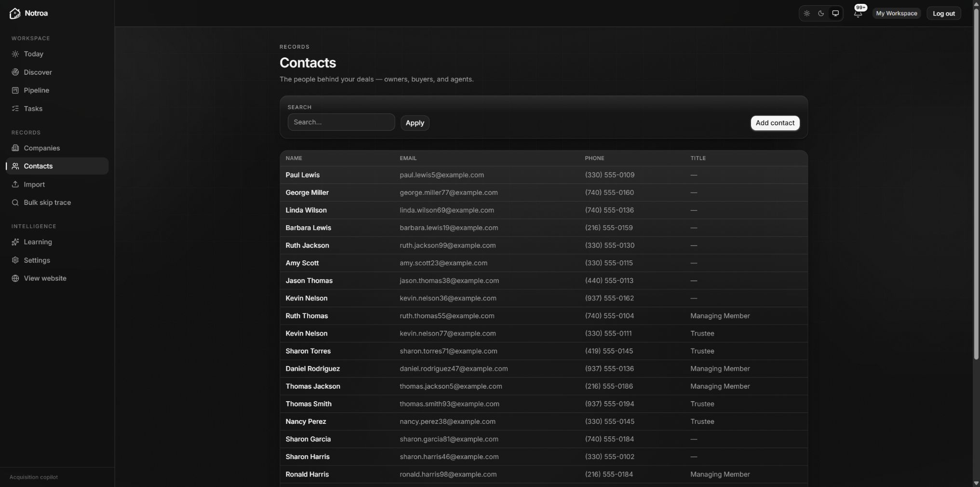Click the Bulk skip trace magnifier icon
Viewport: 980px width, 487px height.
click(x=15, y=203)
